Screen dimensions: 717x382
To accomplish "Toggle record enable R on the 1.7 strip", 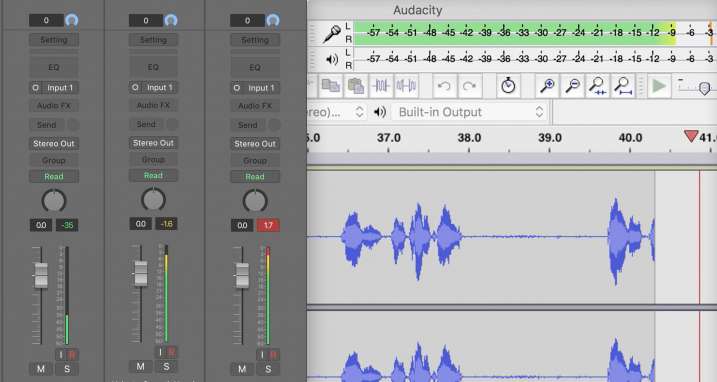I will click(x=273, y=355).
